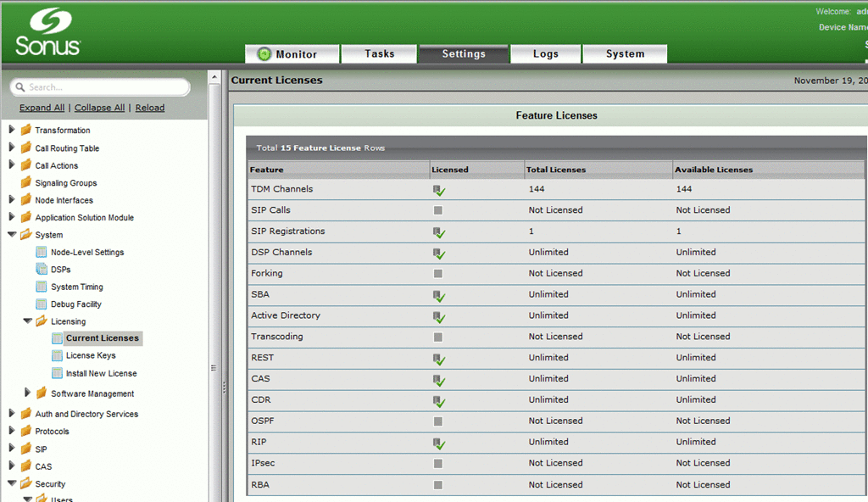Click the Sonus logo
868x502 pixels.
[x=47, y=32]
